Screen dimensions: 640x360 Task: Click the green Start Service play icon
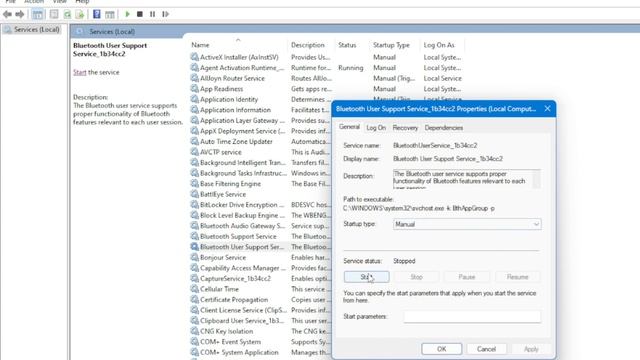click(127, 14)
